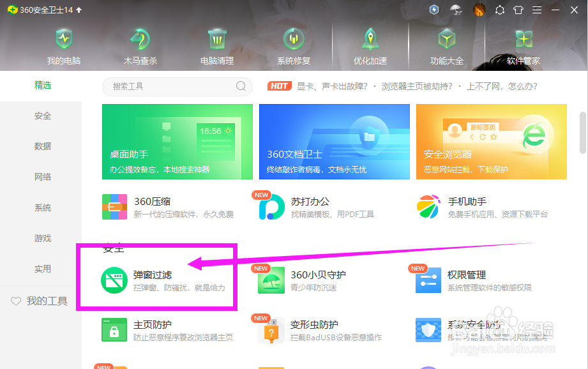Open 系统安全防护 shield icon

point(428,330)
